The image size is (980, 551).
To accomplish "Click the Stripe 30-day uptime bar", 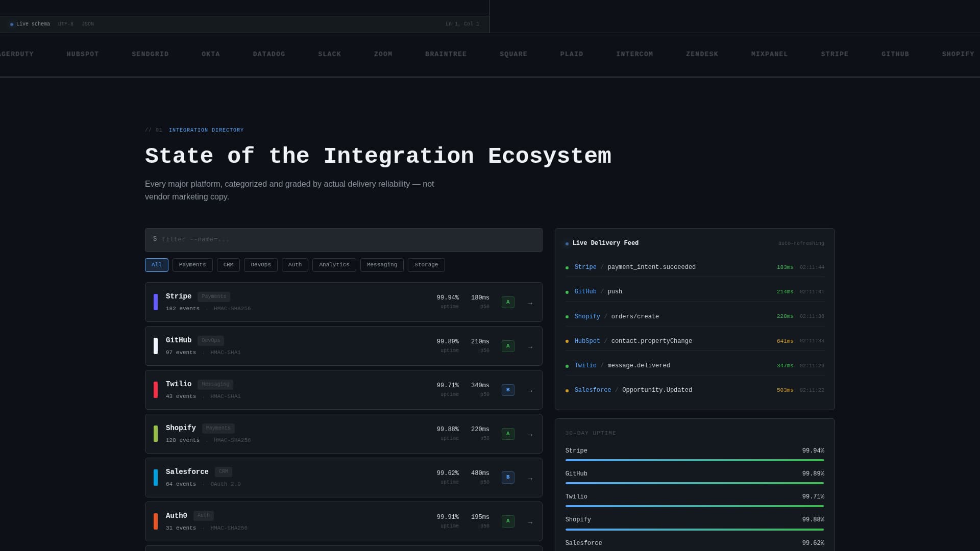I will (694, 459).
